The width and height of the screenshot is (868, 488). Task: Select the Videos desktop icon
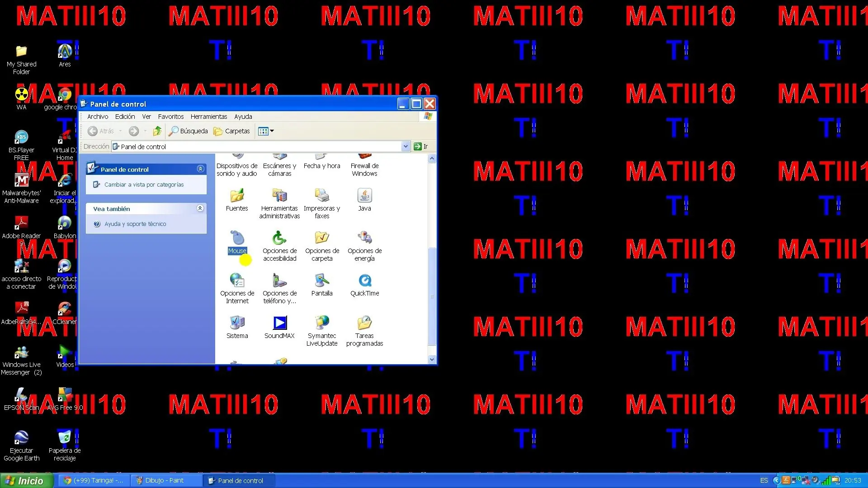65,356
